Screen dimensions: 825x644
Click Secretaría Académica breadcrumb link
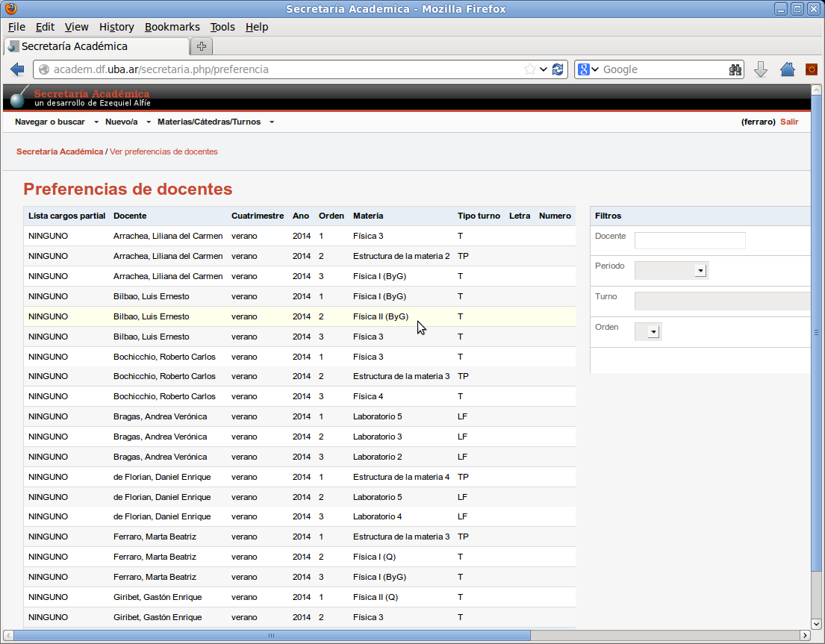pyautogui.click(x=60, y=151)
